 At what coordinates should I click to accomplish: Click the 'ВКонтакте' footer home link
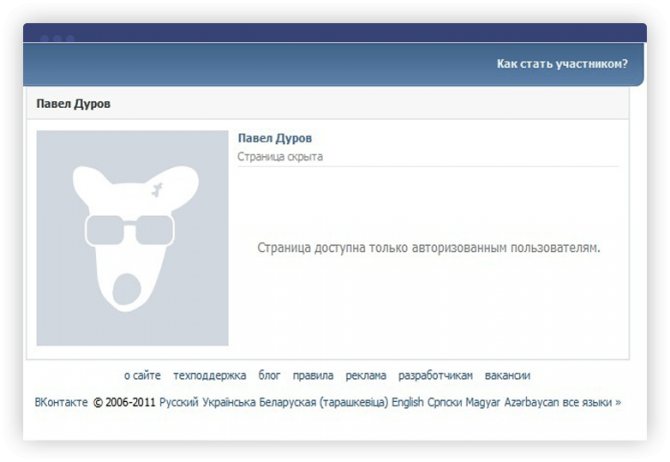click(61, 402)
